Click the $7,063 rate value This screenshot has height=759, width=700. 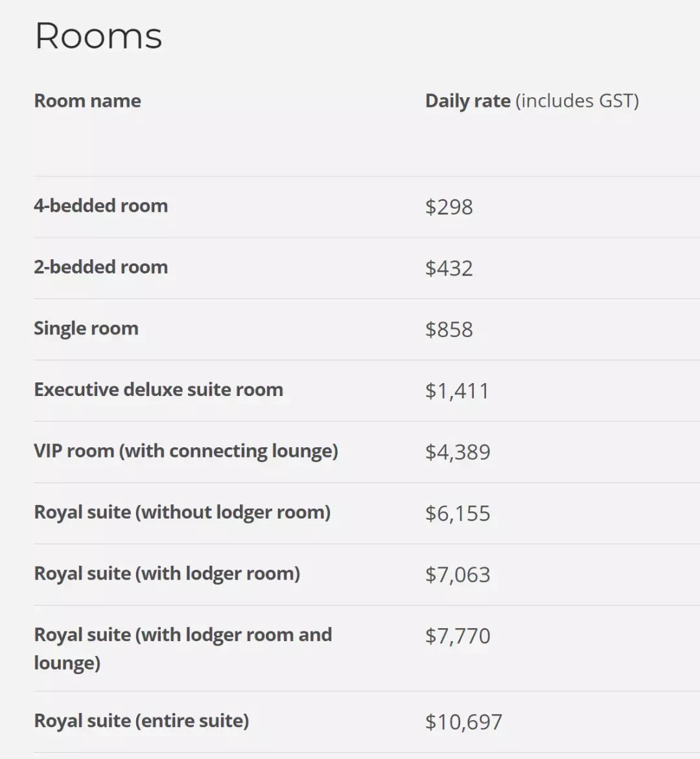coord(458,574)
